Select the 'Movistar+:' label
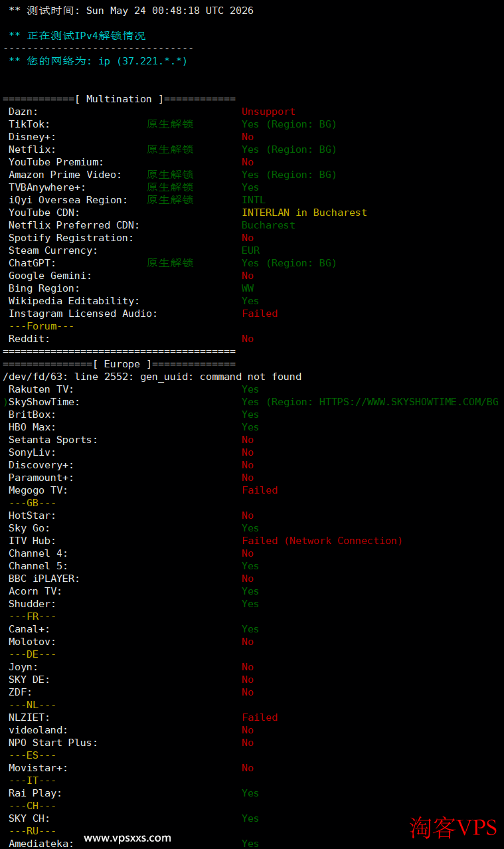 [38, 768]
